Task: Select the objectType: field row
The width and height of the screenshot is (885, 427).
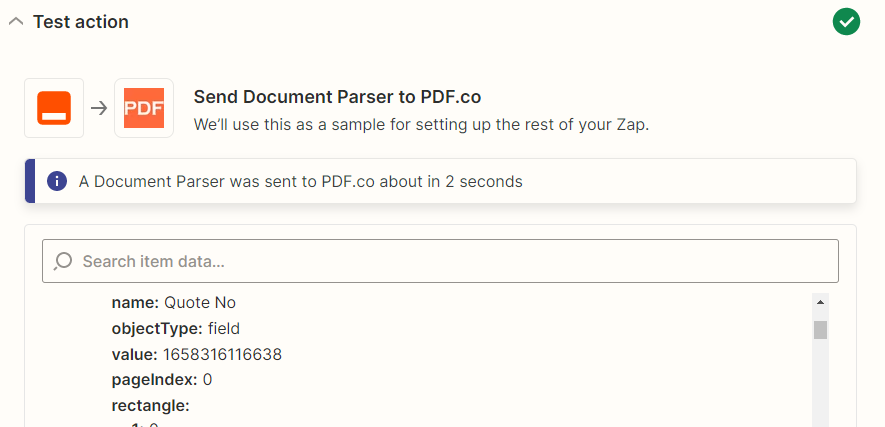Action: tap(176, 328)
